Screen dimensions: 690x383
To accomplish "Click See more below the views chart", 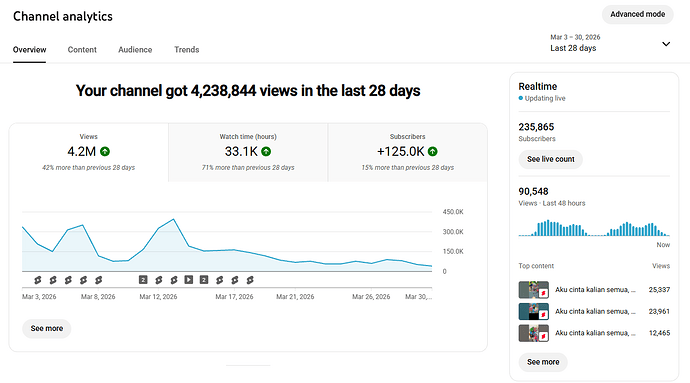I will (x=47, y=328).
